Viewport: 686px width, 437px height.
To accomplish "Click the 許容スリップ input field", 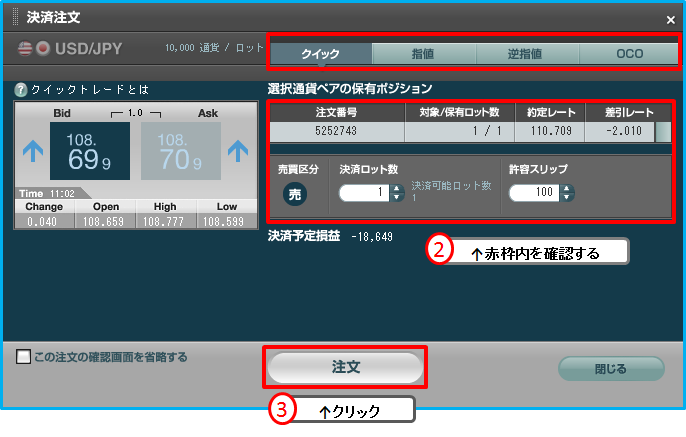I will (x=534, y=192).
